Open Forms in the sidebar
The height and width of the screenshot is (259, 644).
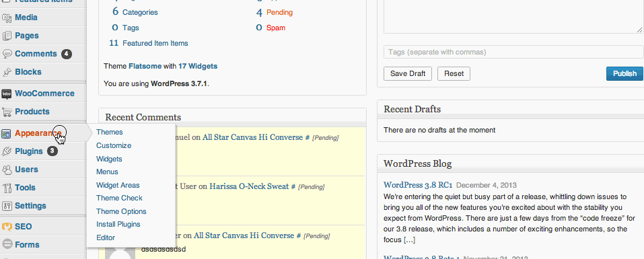(x=27, y=245)
